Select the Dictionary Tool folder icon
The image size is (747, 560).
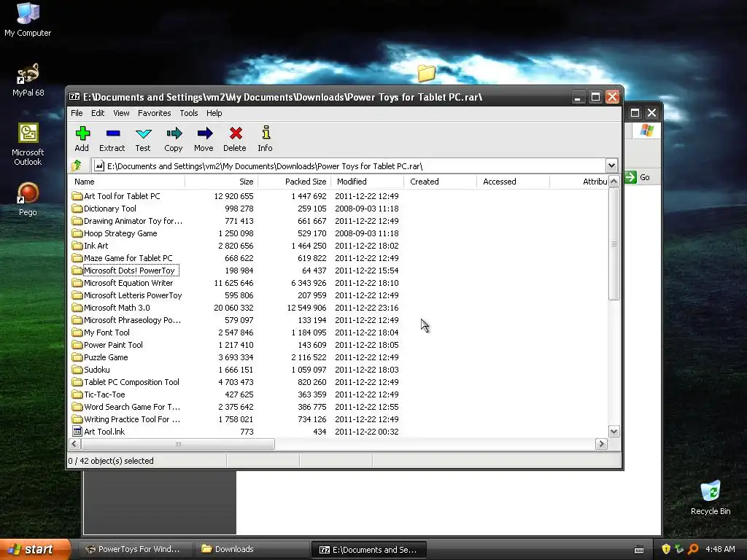[77, 208]
